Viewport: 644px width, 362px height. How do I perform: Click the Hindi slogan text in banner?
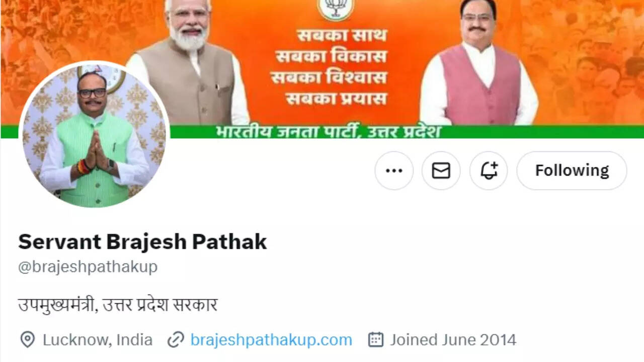pos(331,67)
